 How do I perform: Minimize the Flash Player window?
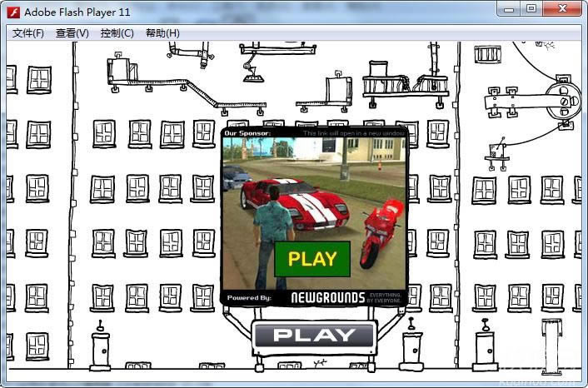[508, 9]
